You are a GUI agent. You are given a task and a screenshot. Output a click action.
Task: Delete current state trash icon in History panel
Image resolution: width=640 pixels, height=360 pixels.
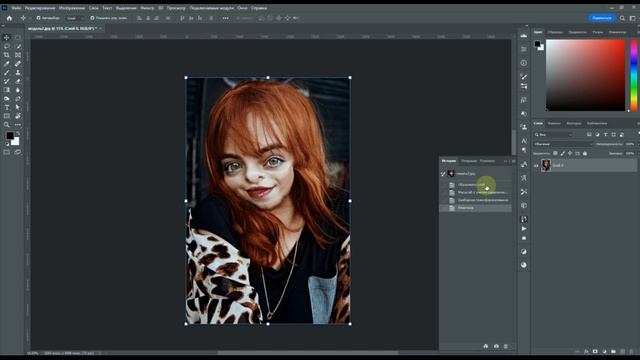point(506,346)
